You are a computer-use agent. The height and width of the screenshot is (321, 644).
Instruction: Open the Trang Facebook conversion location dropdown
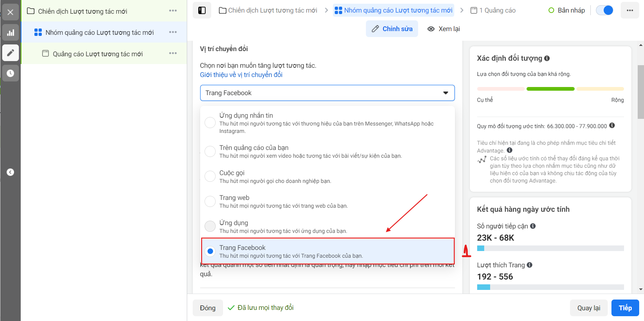click(x=327, y=93)
